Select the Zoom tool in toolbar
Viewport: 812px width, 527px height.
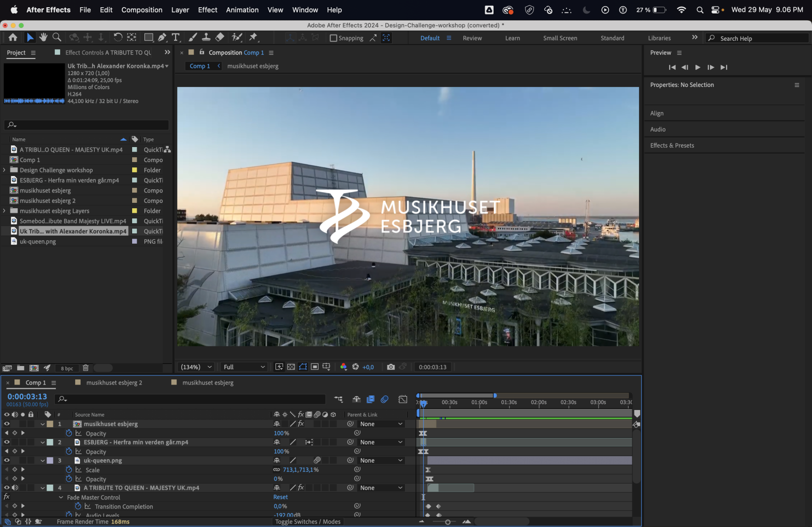[x=57, y=37]
